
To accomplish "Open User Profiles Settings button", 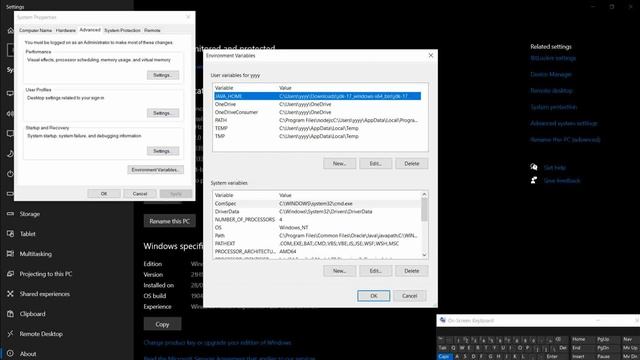I will (x=163, y=113).
